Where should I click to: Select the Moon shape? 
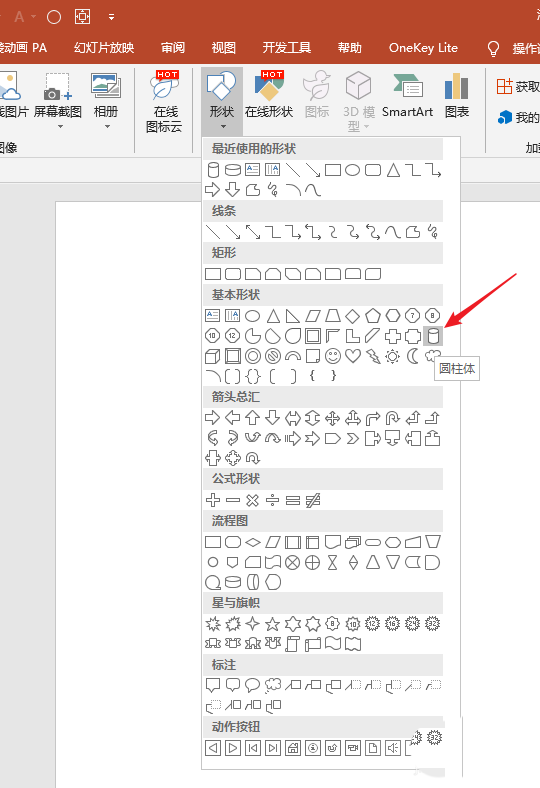413,356
